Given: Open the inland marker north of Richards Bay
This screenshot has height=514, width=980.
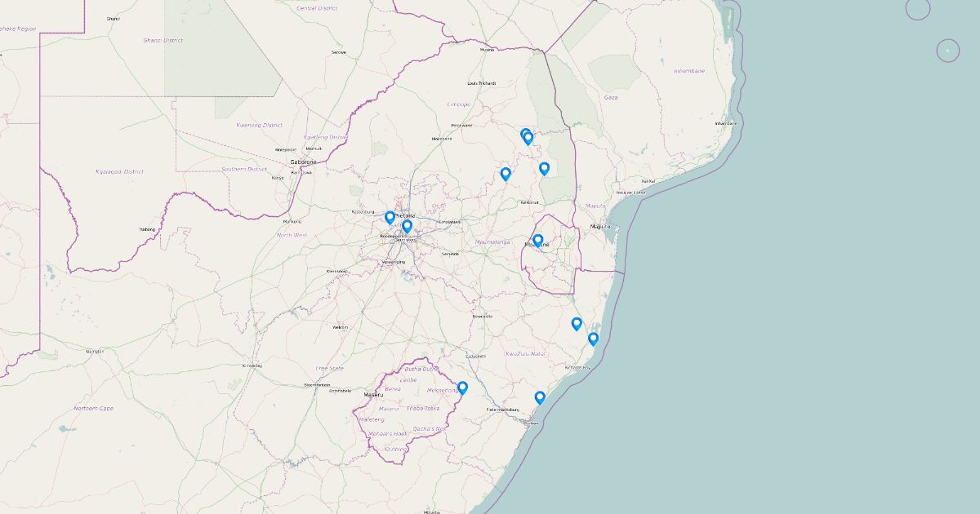Looking at the screenshot, I should (x=576, y=323).
